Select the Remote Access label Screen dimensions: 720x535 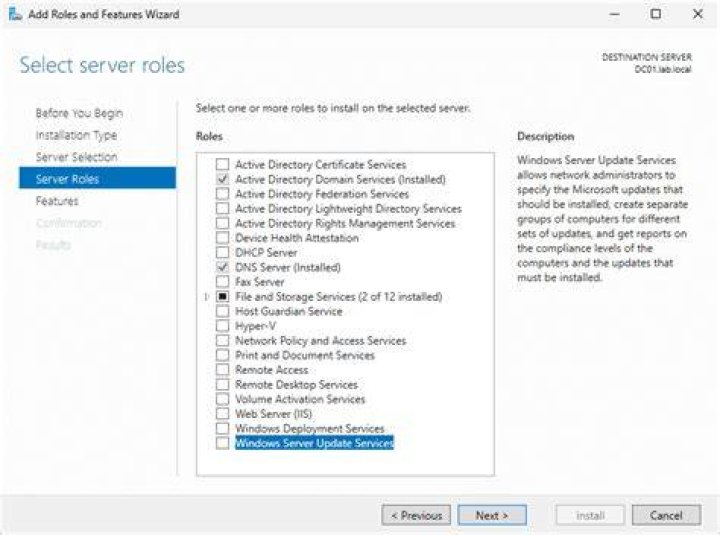point(272,370)
